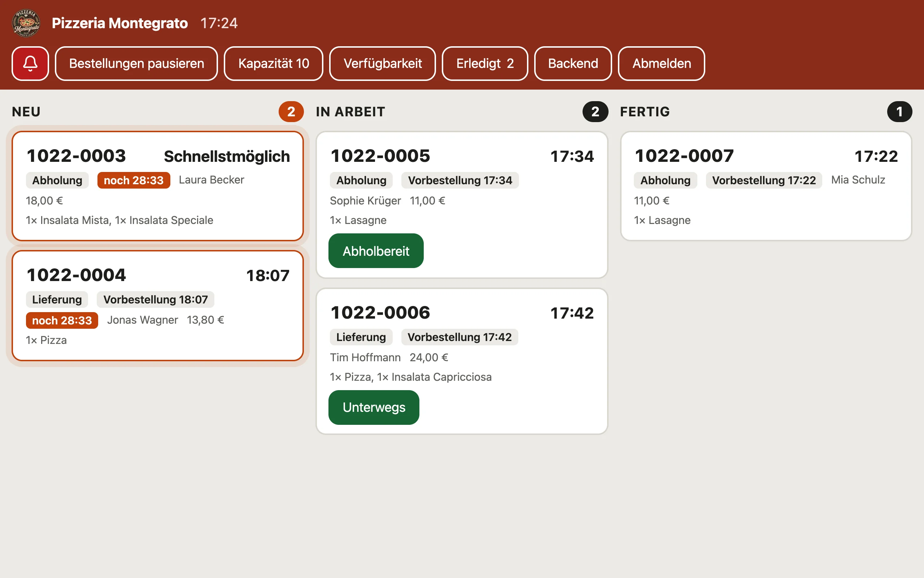Click customer name Tim Hoffmann
This screenshot has width=924, height=578.
(365, 357)
